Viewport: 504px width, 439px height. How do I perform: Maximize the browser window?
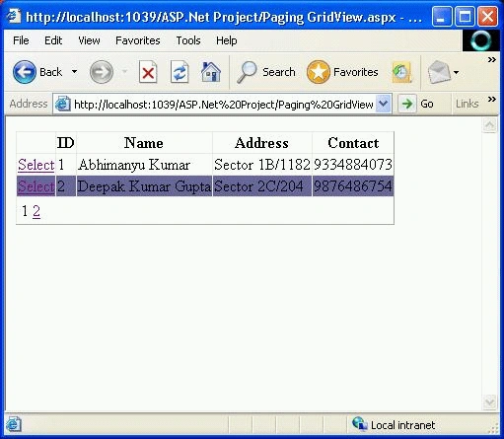(x=465, y=16)
